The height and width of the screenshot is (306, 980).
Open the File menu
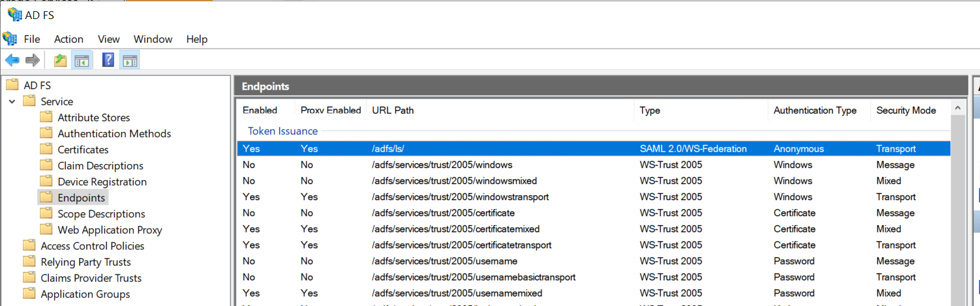coord(32,39)
